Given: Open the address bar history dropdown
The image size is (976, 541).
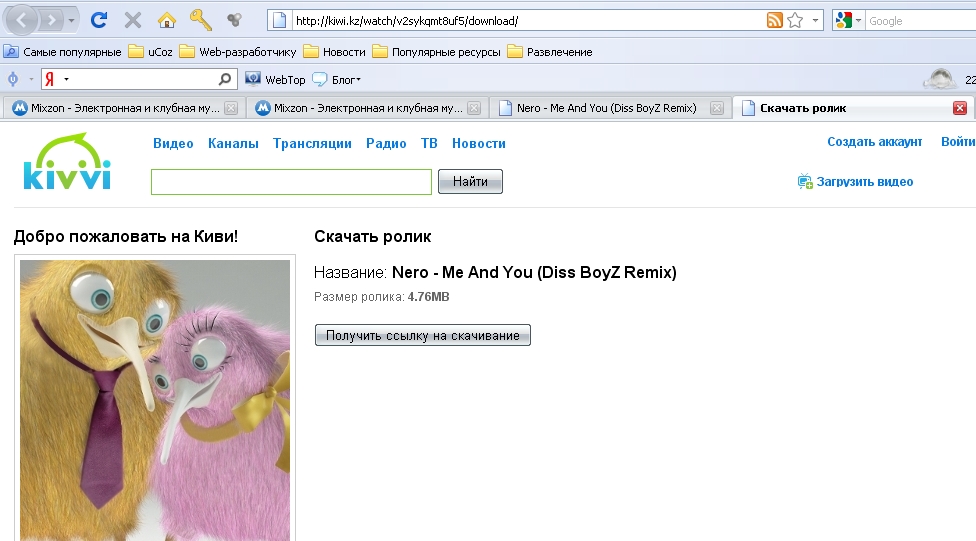Looking at the screenshot, I should 815,21.
